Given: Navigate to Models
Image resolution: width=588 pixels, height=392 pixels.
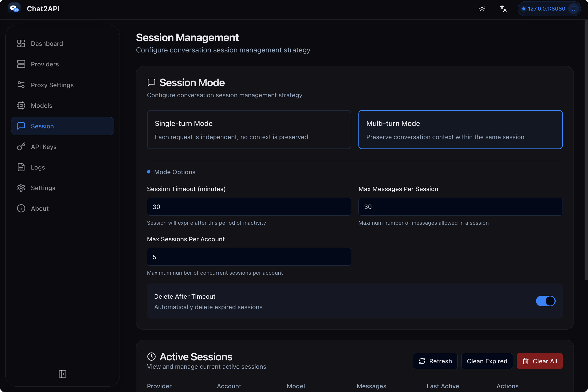Looking at the screenshot, I should click(x=62, y=106).
